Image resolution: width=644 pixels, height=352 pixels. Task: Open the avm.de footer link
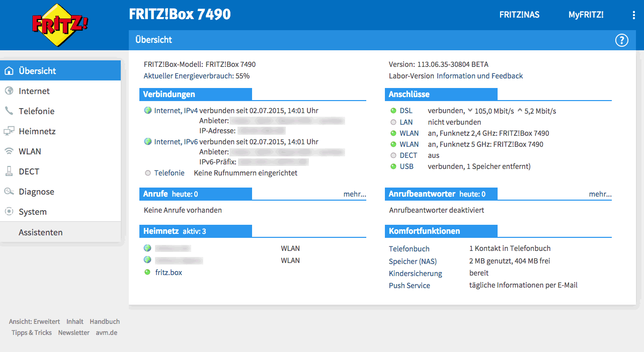[x=107, y=332]
